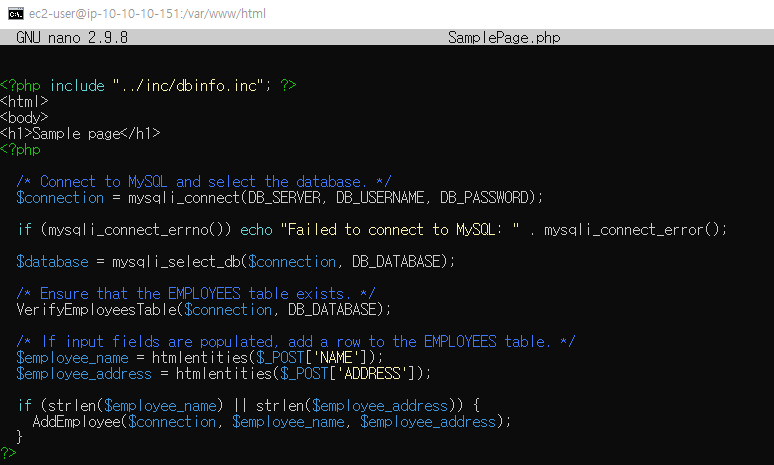The height and width of the screenshot is (465, 774).
Task: Click the echo keyword
Action: pos(256,230)
